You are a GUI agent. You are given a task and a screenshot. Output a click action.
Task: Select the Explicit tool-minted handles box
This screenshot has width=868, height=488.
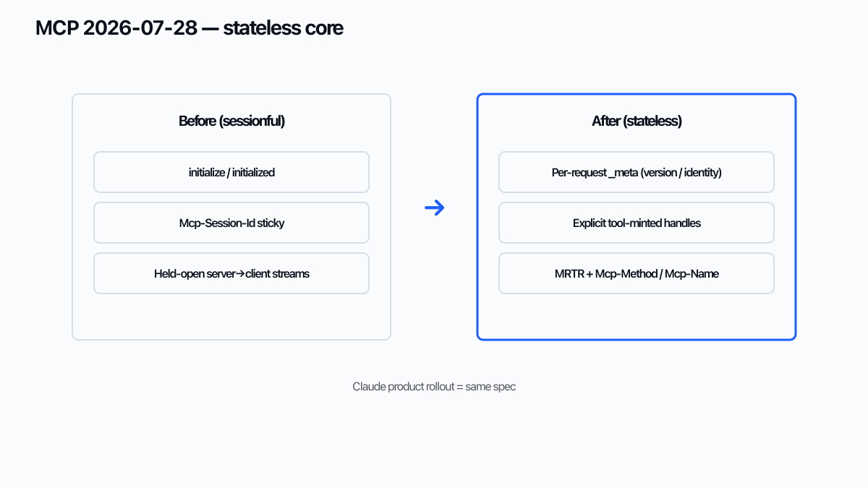point(637,223)
